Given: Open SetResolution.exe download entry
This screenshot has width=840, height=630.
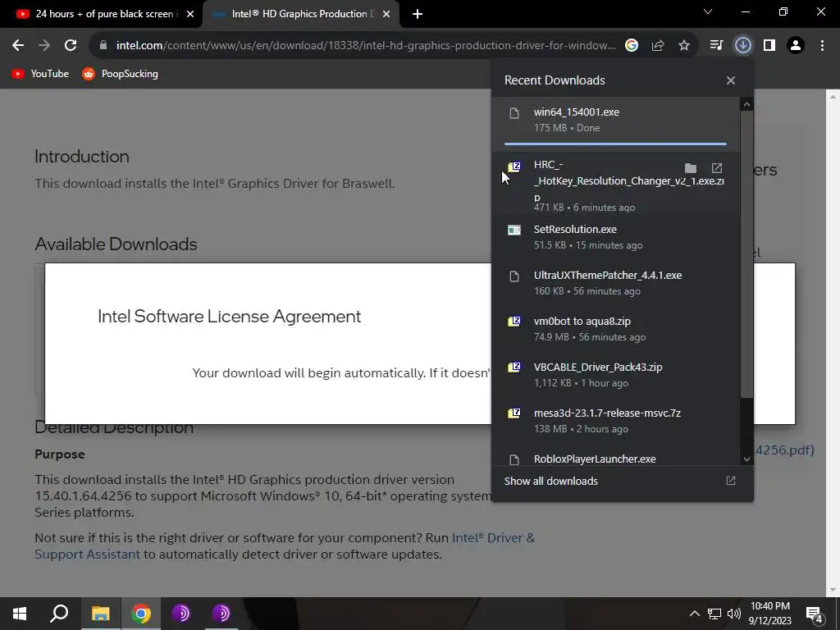Looking at the screenshot, I should pos(615,237).
